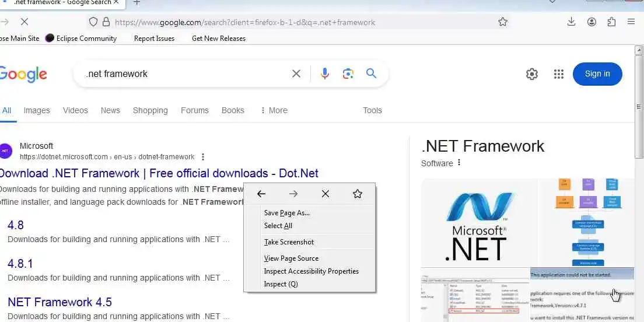Click the vertical scrollbar thumb

click(x=639, y=106)
